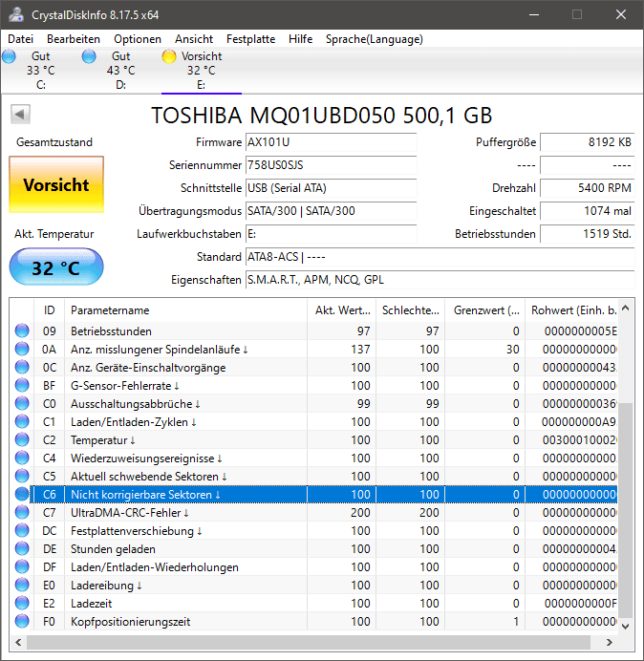The height and width of the screenshot is (661, 644).
Task: Click status orb of row 0C Geräte-Einschaltvorgänge
Action: [x=22, y=367]
